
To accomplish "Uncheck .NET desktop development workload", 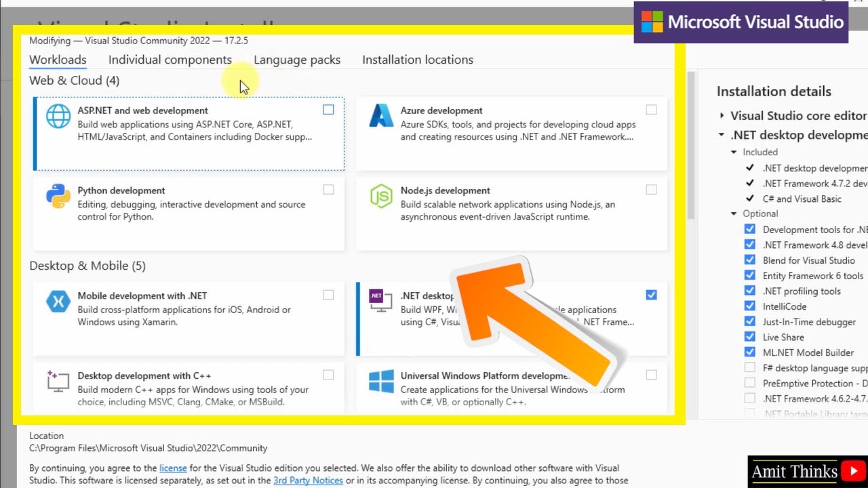I will 651,295.
